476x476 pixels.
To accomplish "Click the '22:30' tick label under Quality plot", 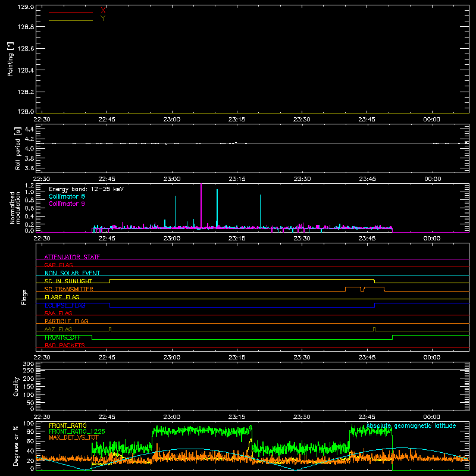I will tap(42, 417).
